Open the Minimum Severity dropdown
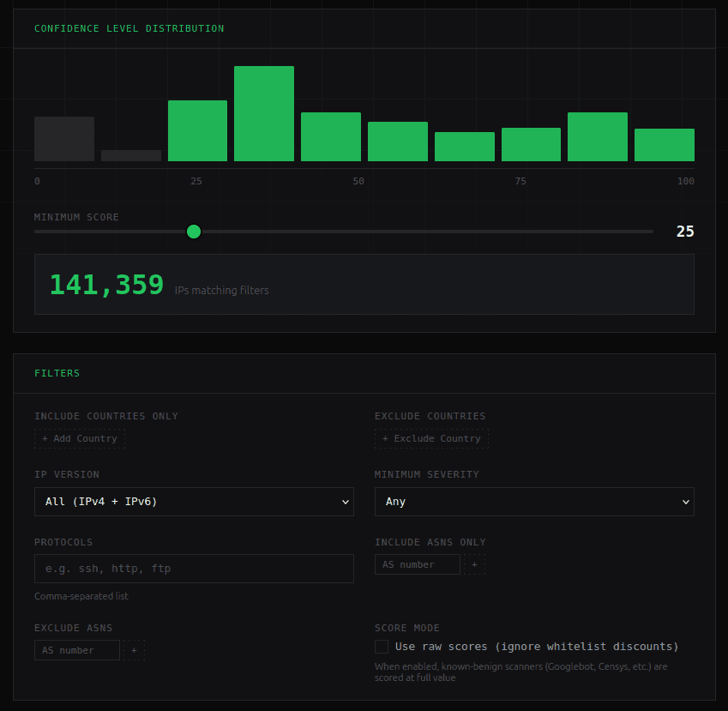This screenshot has height=711, width=728. [534, 502]
